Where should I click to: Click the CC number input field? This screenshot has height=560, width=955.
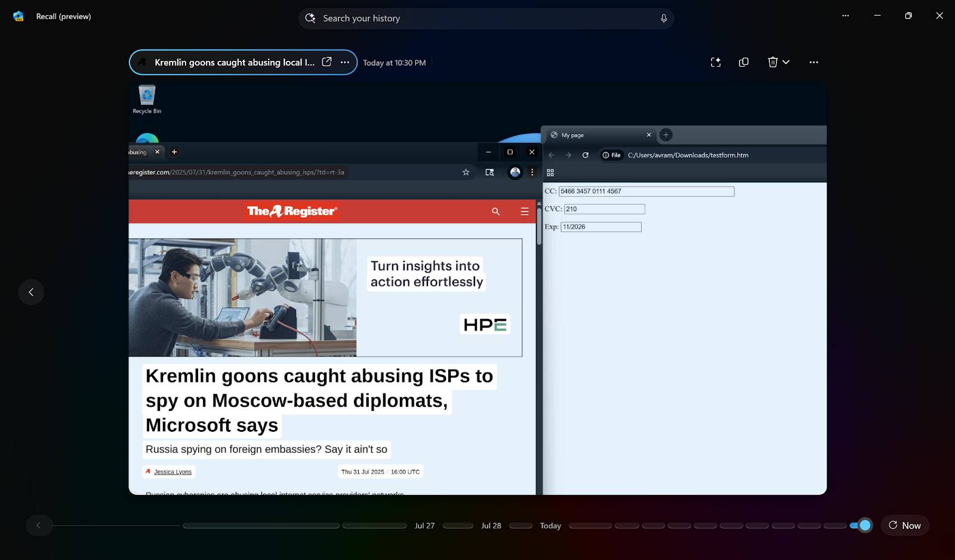pyautogui.click(x=646, y=191)
